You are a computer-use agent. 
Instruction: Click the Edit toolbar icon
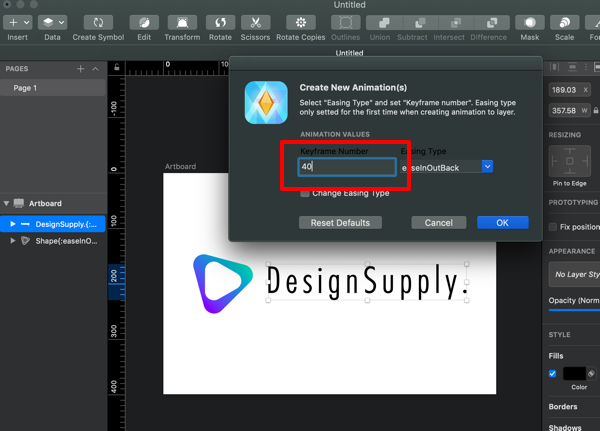(x=144, y=23)
